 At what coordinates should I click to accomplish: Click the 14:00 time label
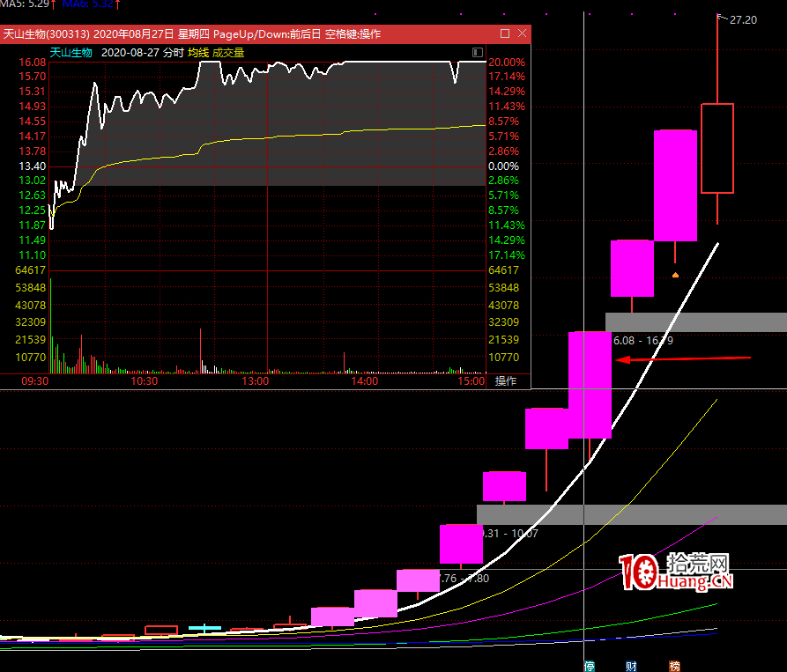pos(364,381)
